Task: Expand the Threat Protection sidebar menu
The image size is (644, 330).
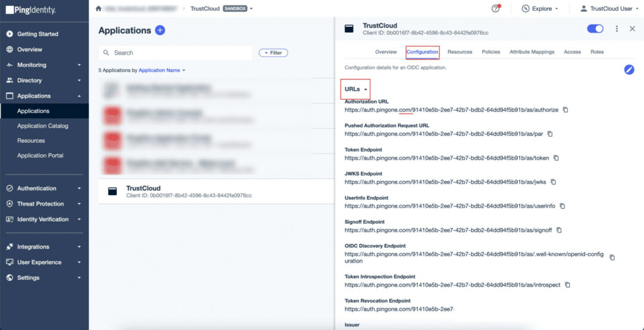Action: [x=79, y=204]
